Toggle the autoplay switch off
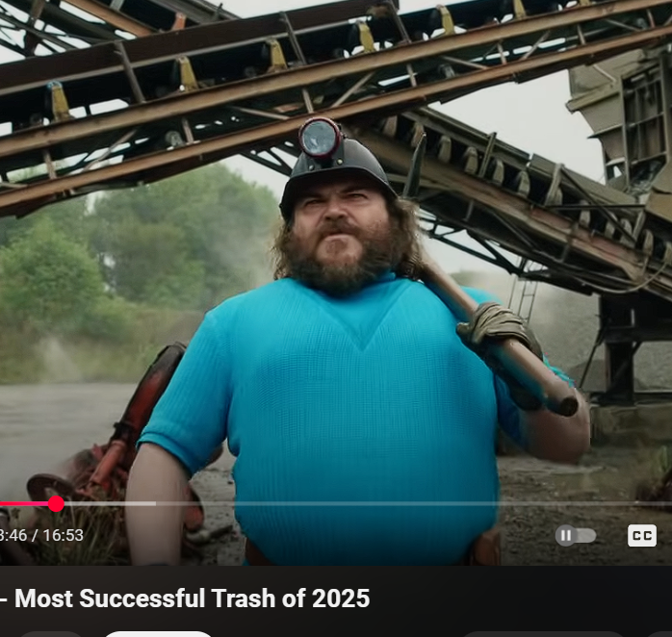This screenshot has width=672, height=637. click(576, 535)
